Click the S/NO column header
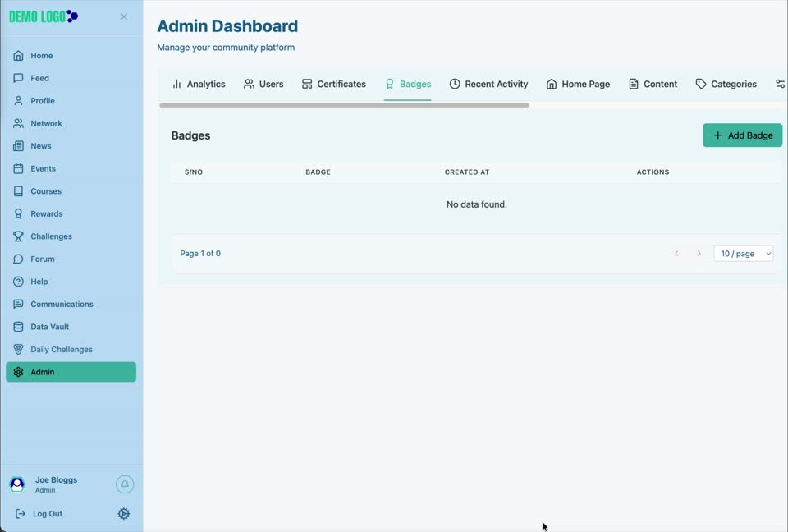 point(194,172)
